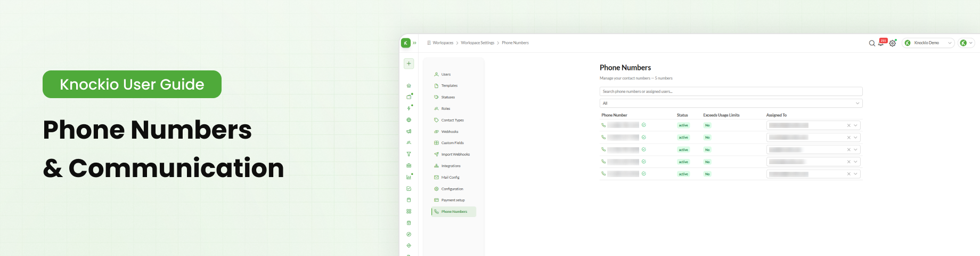Open the briefcase icon in left rail
The width and height of the screenshot is (980, 256).
coord(409,165)
